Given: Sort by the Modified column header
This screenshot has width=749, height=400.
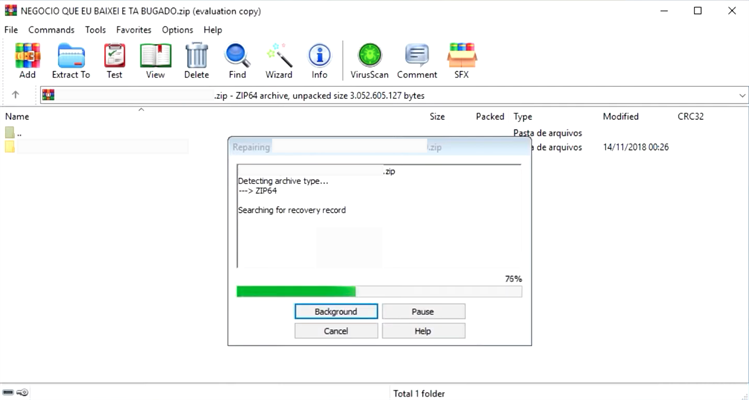Looking at the screenshot, I should (x=621, y=117).
